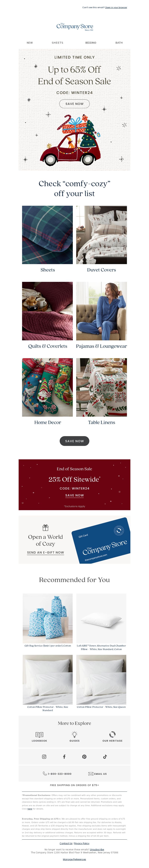Click the Email Us envelope icon
The image size is (149, 868).
coord(91,774)
